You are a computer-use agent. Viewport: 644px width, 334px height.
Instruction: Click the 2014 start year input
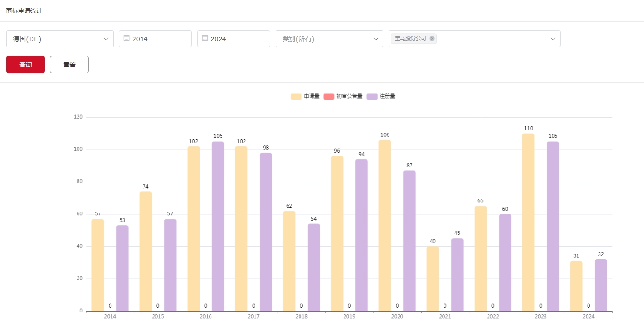click(158, 39)
